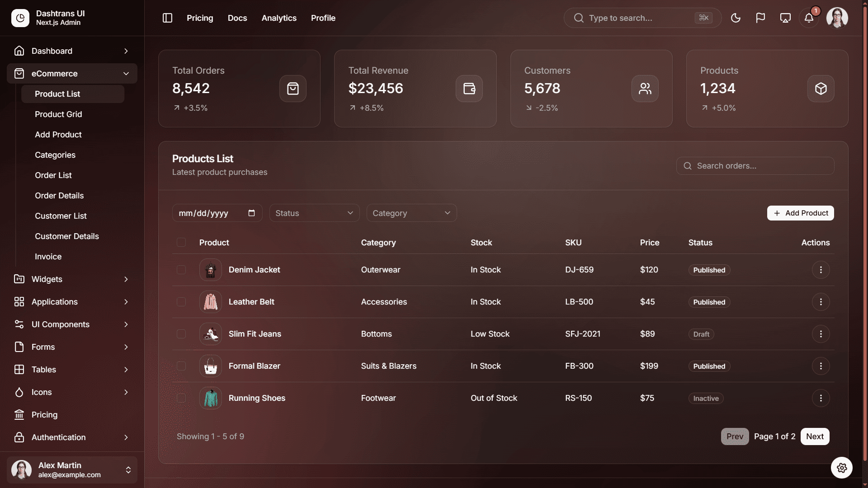Toggle the sidebar panel icon
Screen dimensions: 868x488
[167, 18]
